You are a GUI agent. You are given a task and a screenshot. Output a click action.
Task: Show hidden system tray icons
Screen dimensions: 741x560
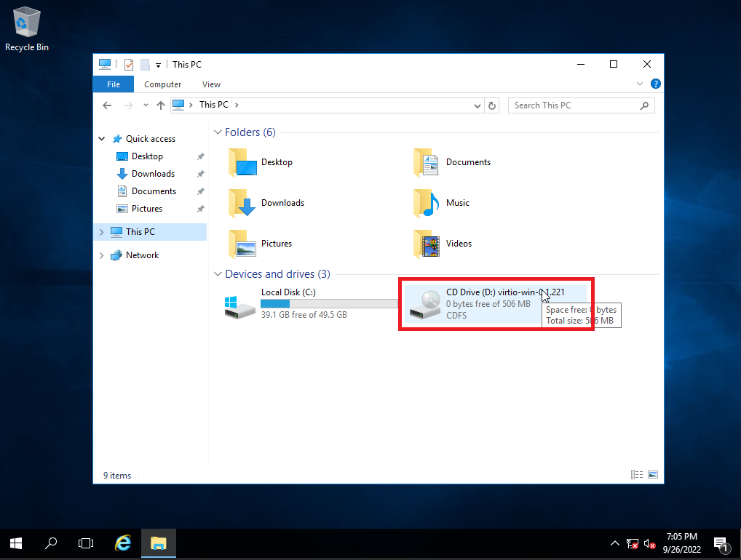(615, 543)
